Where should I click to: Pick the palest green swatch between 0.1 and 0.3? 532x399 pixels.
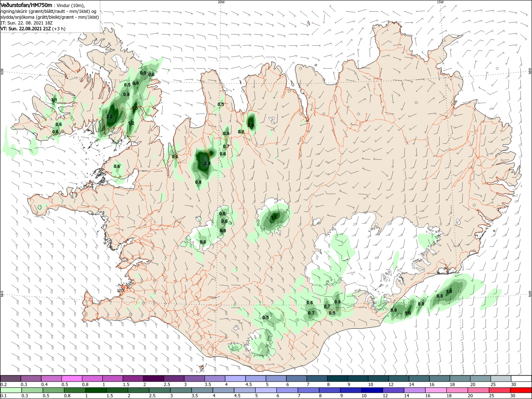click(x=11, y=390)
